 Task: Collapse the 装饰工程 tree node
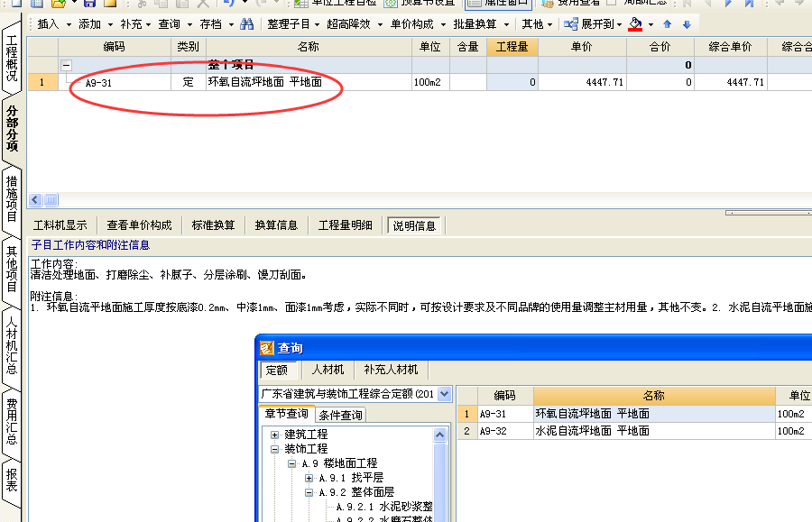274,449
